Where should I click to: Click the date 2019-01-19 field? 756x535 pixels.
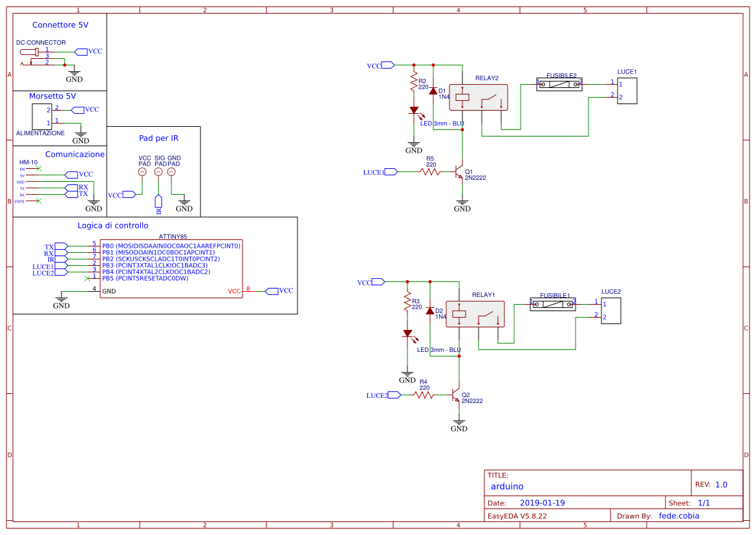[542, 502]
